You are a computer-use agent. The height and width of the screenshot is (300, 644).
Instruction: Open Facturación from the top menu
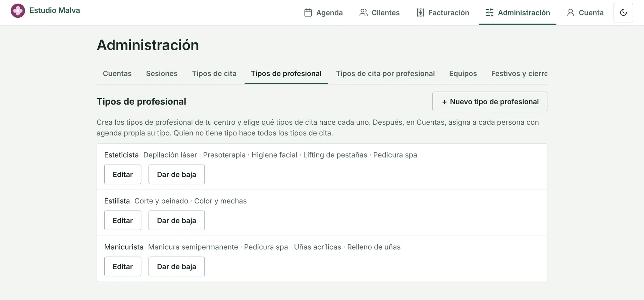click(x=443, y=13)
